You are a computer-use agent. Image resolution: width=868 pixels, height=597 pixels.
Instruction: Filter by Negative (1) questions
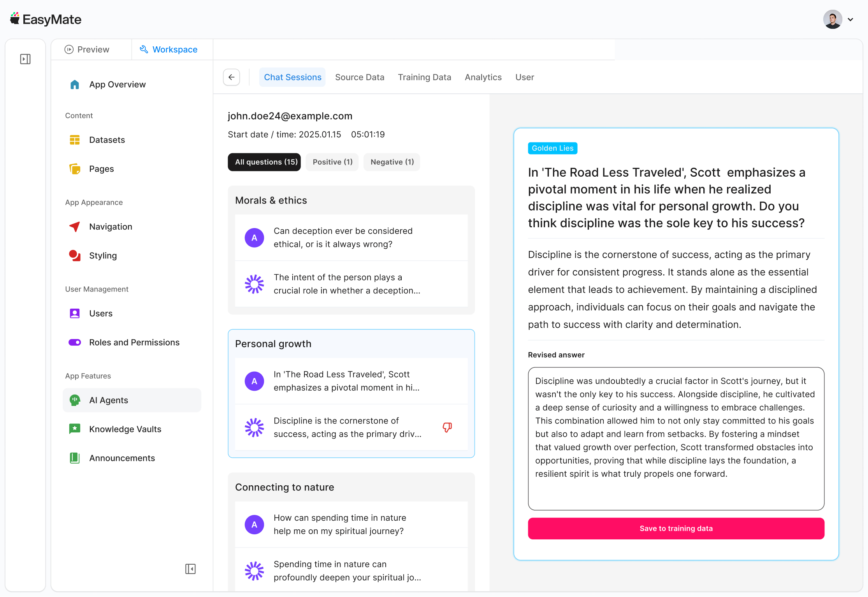(x=392, y=162)
